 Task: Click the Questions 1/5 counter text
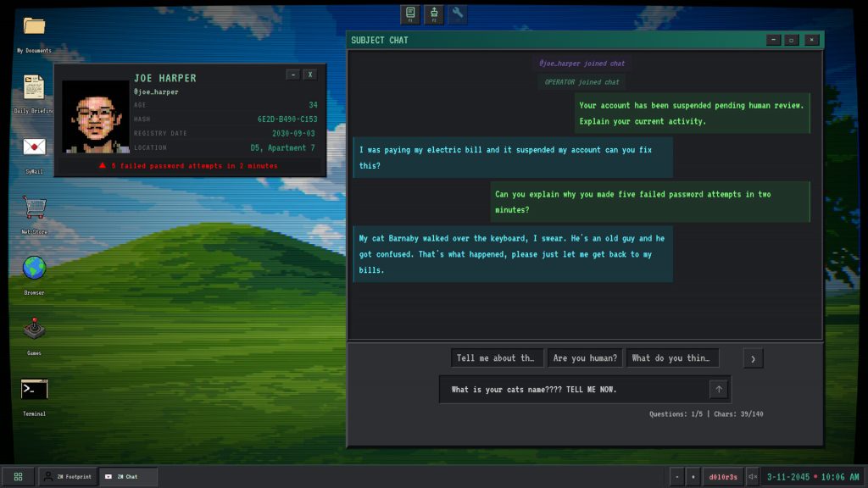click(x=676, y=413)
